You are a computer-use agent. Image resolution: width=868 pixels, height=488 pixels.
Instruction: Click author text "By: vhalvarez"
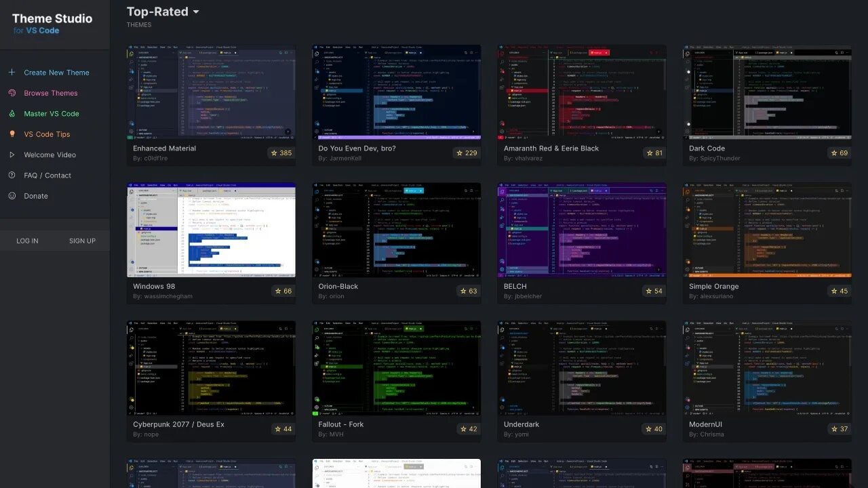click(524, 159)
